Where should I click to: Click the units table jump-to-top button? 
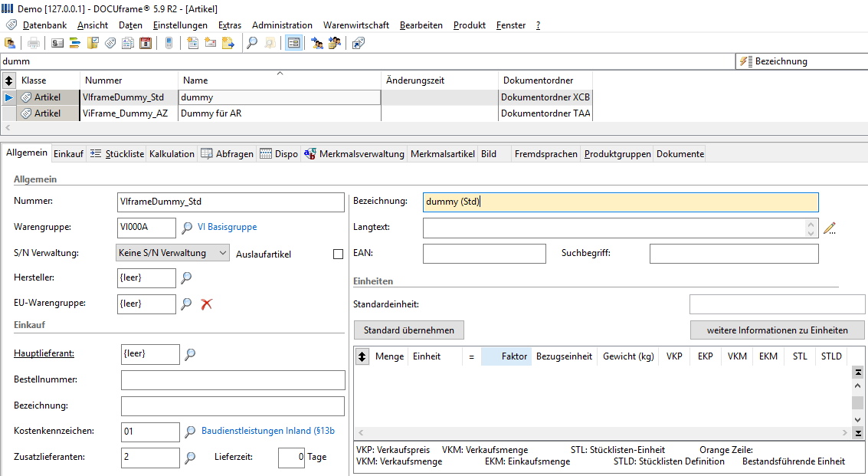pyautogui.click(x=857, y=372)
